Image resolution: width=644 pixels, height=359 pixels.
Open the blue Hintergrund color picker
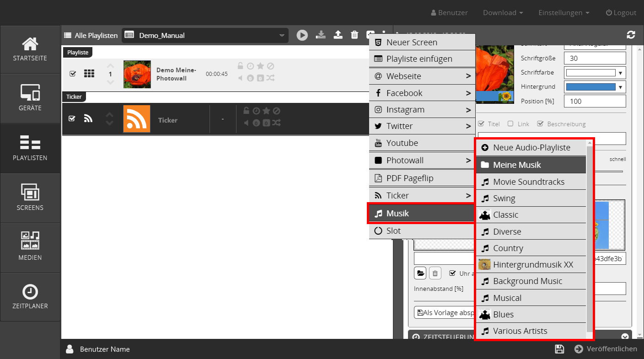coord(596,87)
